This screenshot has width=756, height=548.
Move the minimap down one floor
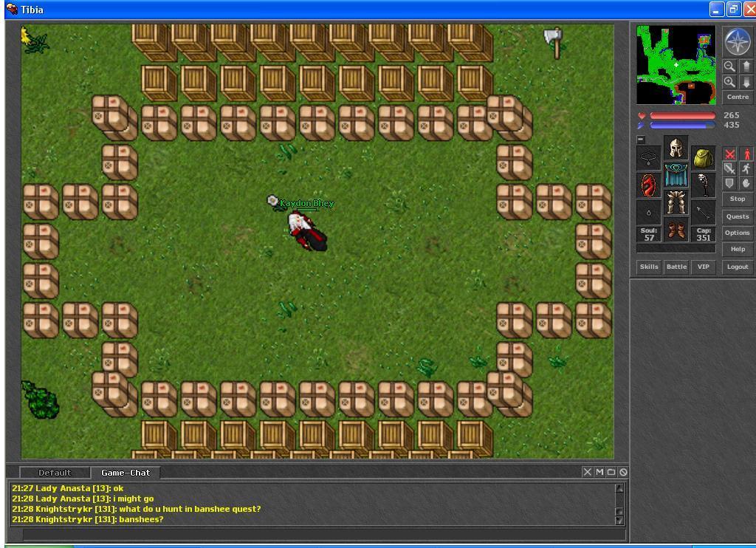pyautogui.click(x=747, y=82)
